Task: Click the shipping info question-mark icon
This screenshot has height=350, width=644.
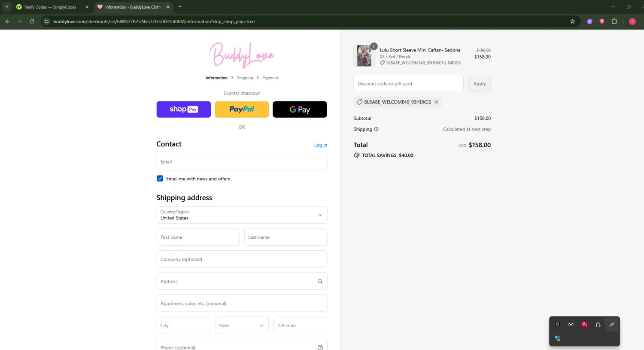Action: [x=376, y=129]
